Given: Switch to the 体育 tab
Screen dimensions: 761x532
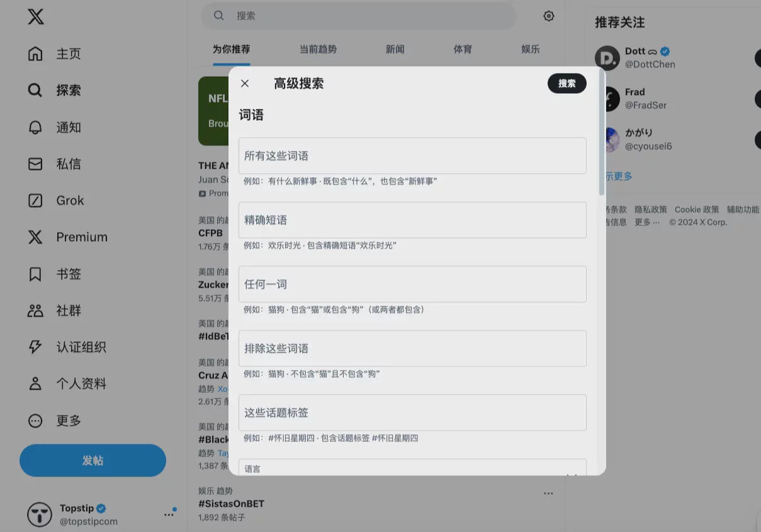Looking at the screenshot, I should (463, 49).
